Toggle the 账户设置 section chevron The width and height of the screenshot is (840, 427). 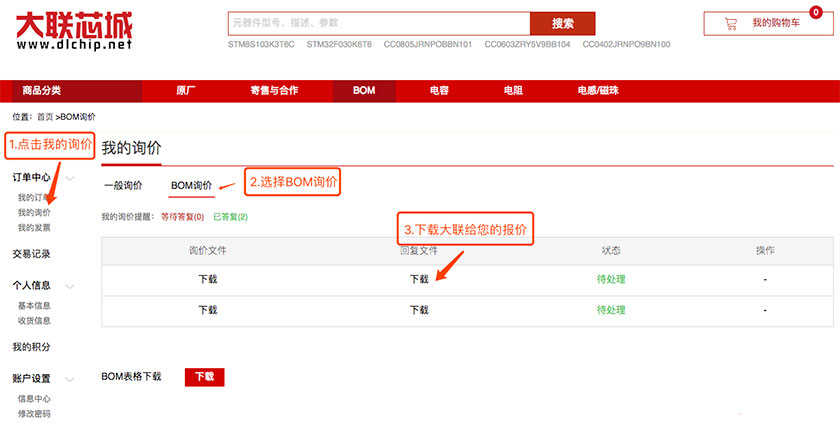[x=71, y=379]
